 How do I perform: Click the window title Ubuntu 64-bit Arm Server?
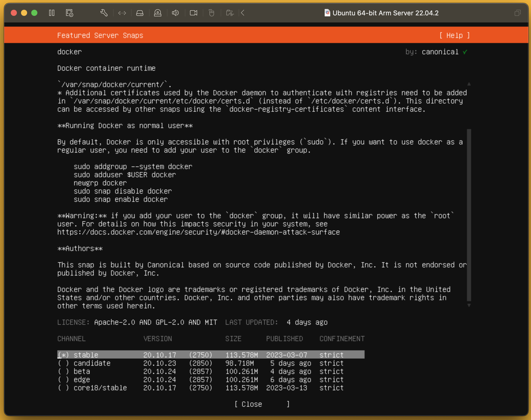point(385,13)
